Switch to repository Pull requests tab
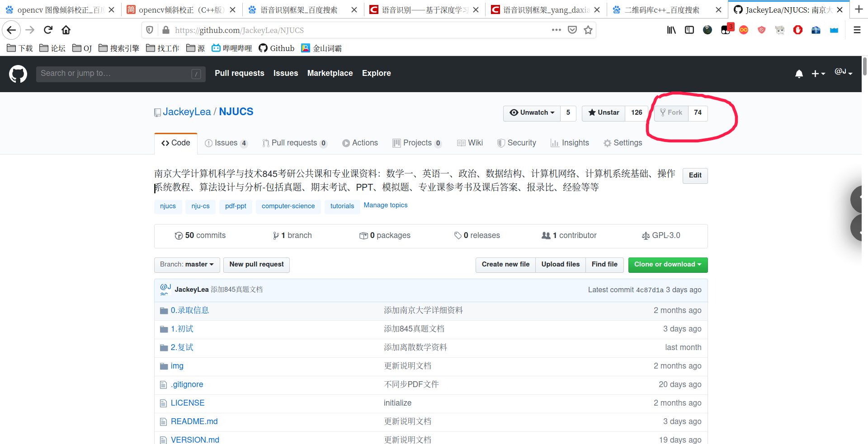The width and height of the screenshot is (868, 444). tap(294, 143)
